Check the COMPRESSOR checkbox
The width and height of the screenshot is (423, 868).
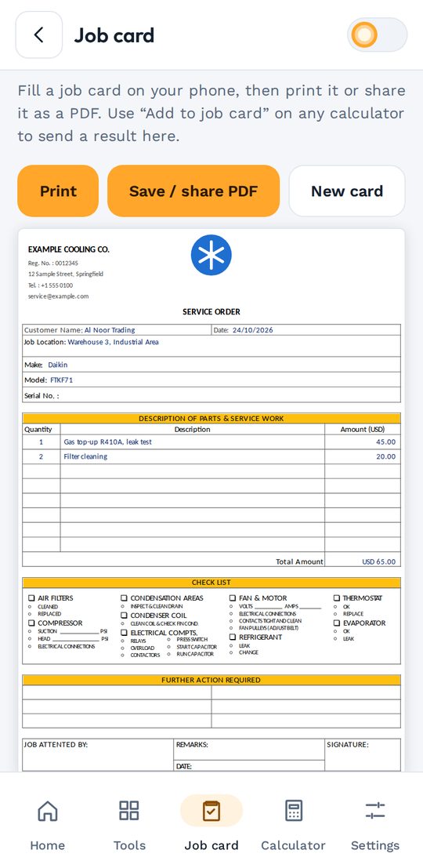click(31, 623)
